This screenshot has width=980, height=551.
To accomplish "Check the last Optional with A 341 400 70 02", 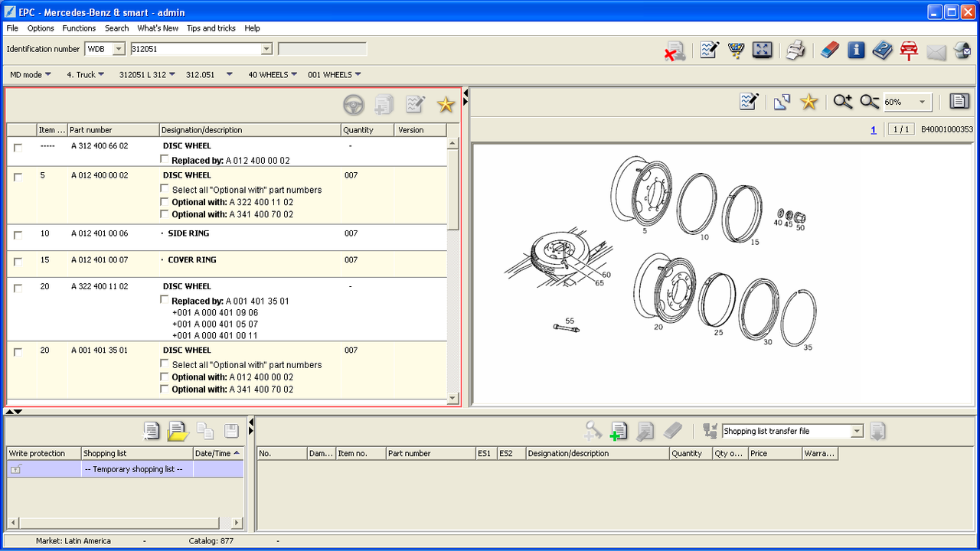I will pyautogui.click(x=164, y=389).
